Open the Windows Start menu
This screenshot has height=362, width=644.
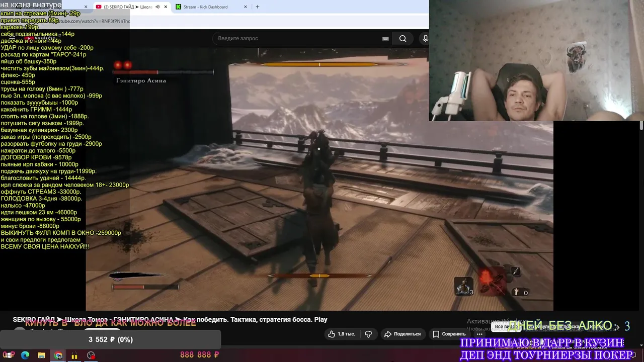pyautogui.click(x=9, y=355)
